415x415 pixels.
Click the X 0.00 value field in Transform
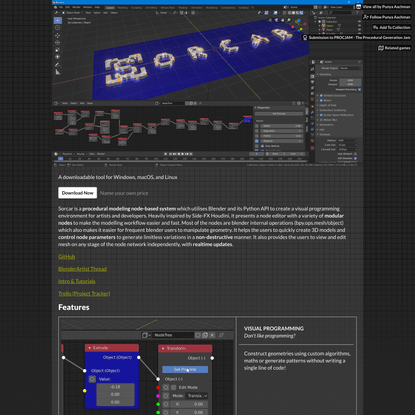pos(189,404)
